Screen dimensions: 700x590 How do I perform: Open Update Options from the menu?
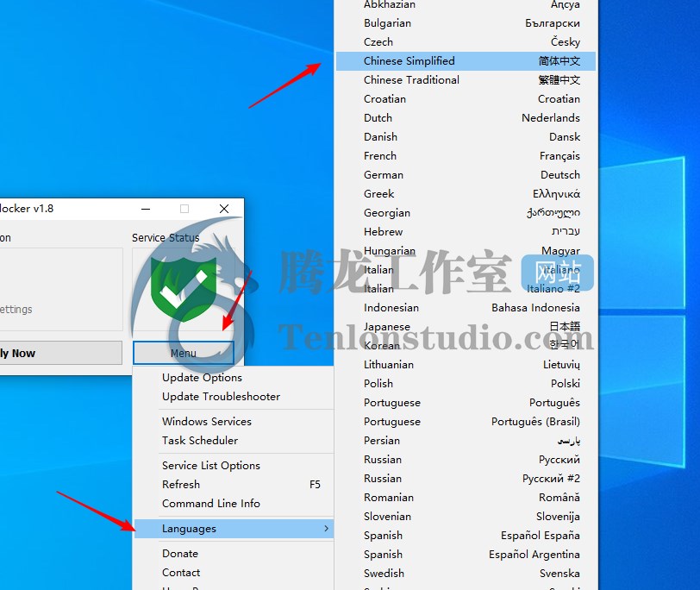click(234, 378)
